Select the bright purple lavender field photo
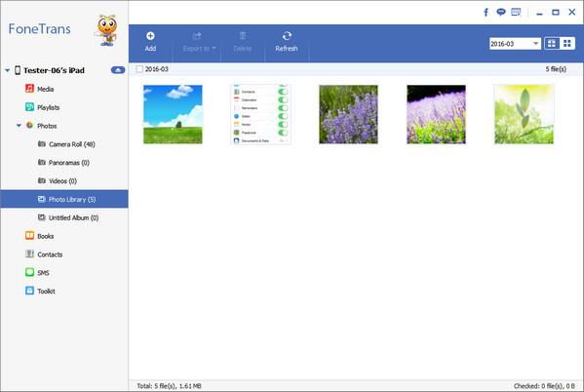Viewport: 584px width, 392px height. coord(436,114)
